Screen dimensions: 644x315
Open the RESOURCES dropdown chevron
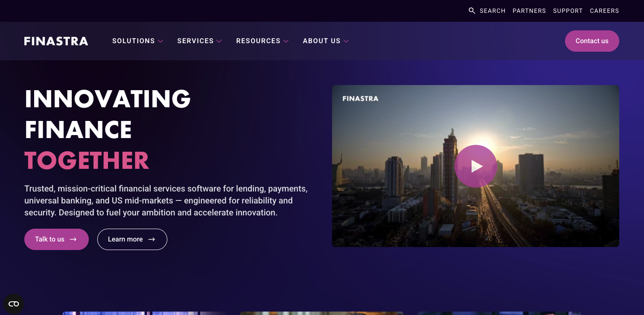286,41
